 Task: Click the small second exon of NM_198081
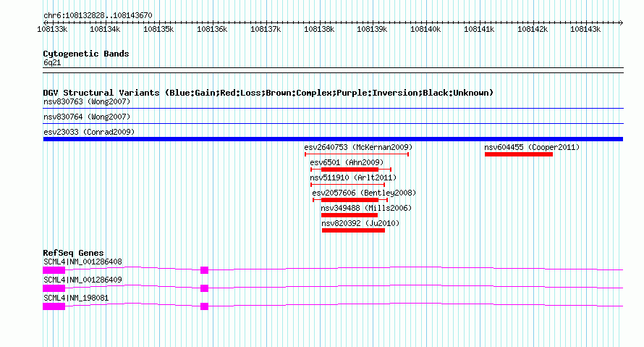click(x=205, y=306)
